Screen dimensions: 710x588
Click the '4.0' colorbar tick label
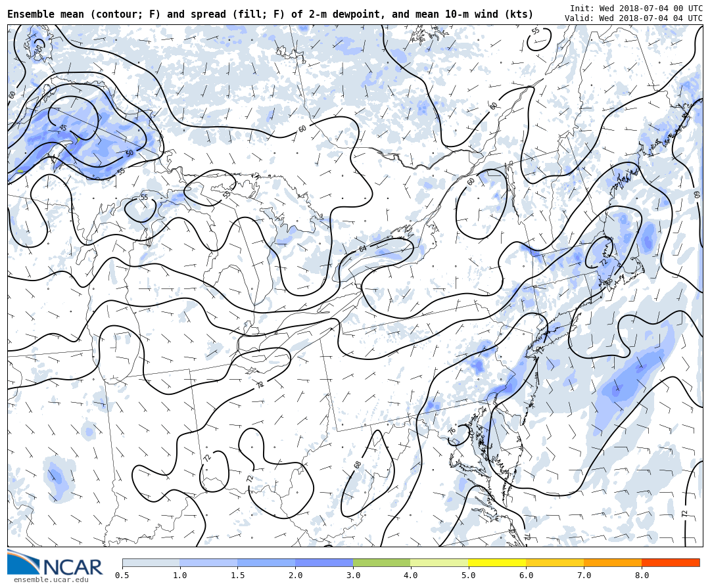click(411, 576)
